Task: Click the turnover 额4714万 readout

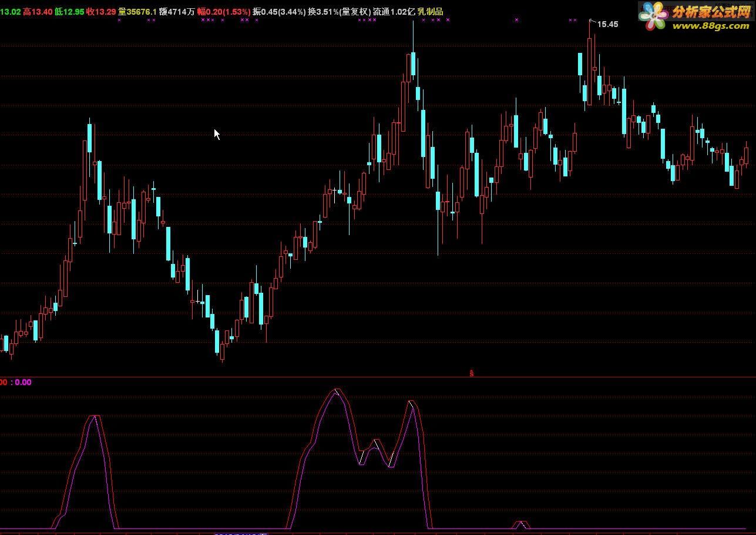Action: [177, 11]
